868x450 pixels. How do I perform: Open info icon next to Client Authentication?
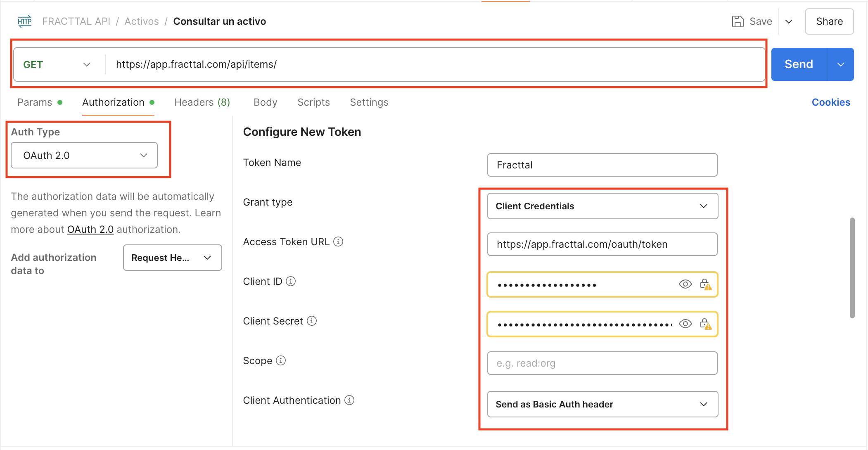click(x=349, y=400)
